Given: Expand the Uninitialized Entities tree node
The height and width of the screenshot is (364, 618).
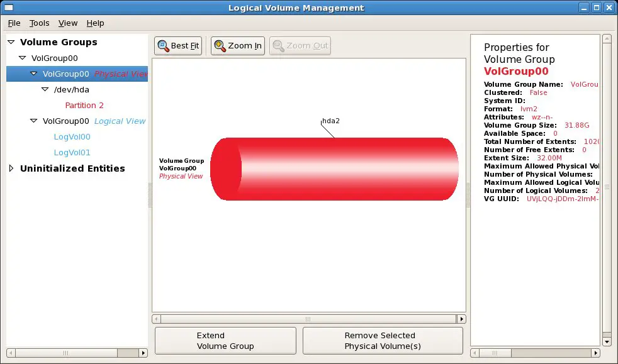Looking at the screenshot, I should [11, 168].
